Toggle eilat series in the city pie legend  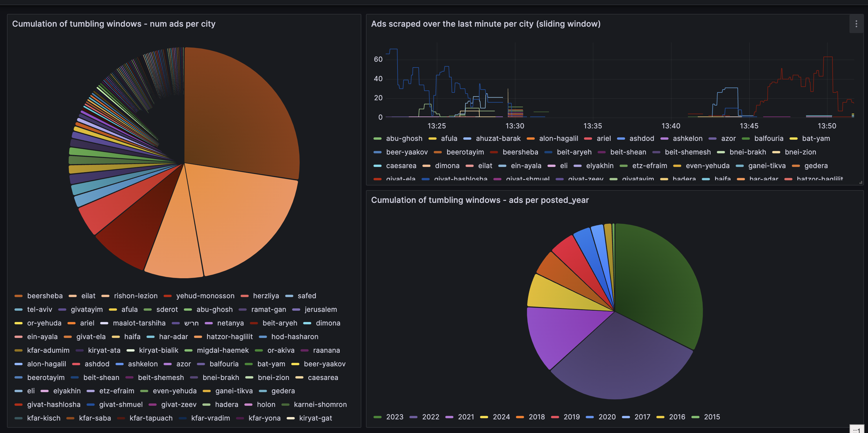coord(88,296)
